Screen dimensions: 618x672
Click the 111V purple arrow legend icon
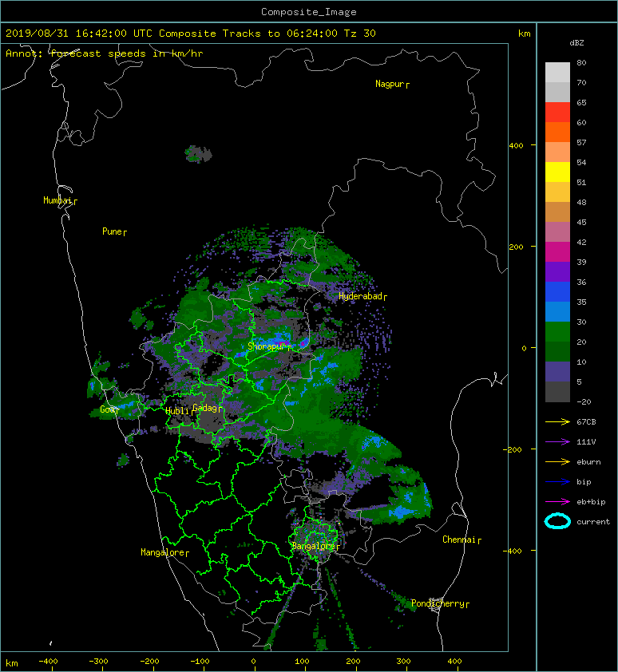(x=557, y=442)
